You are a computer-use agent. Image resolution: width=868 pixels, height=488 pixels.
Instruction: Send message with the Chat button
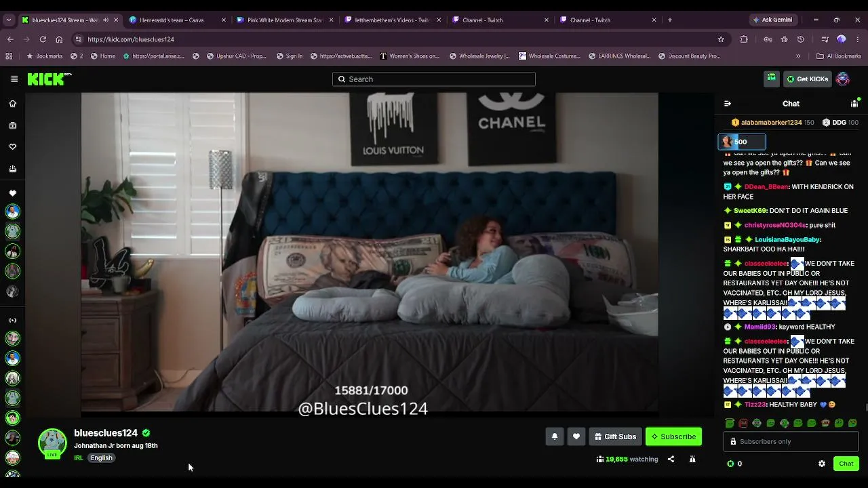pos(846,464)
